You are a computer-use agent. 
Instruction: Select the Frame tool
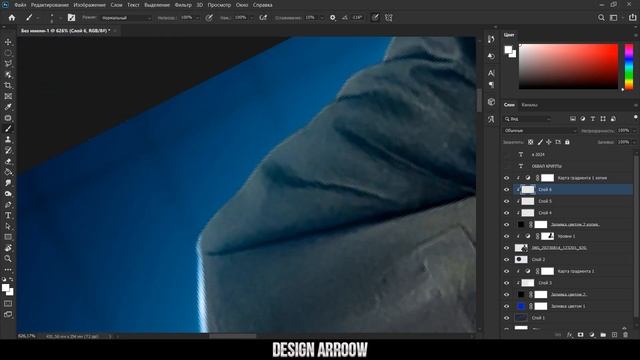click(8, 96)
